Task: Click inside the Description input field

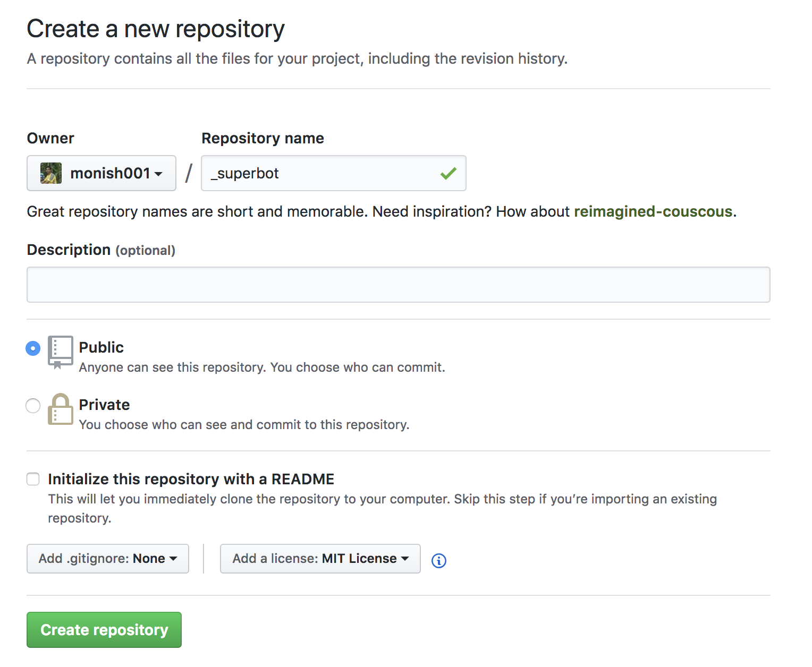Action: point(398,285)
